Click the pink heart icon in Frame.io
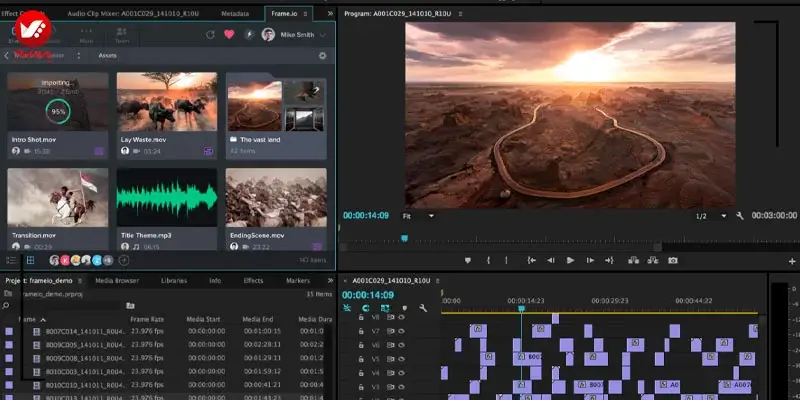This screenshot has width=800, height=400. [229, 35]
